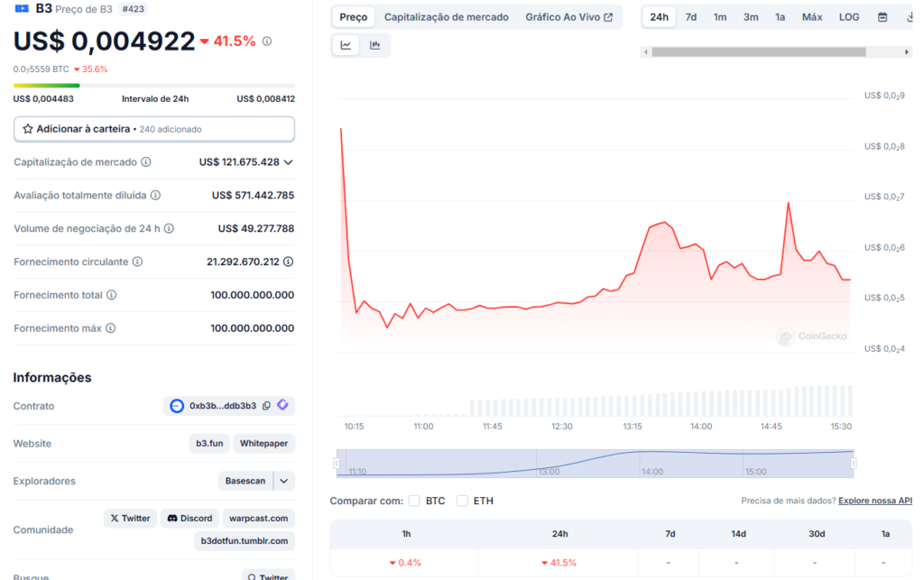Follow the Explore nossa API link
The width and height of the screenshot is (924, 580).
point(875,501)
